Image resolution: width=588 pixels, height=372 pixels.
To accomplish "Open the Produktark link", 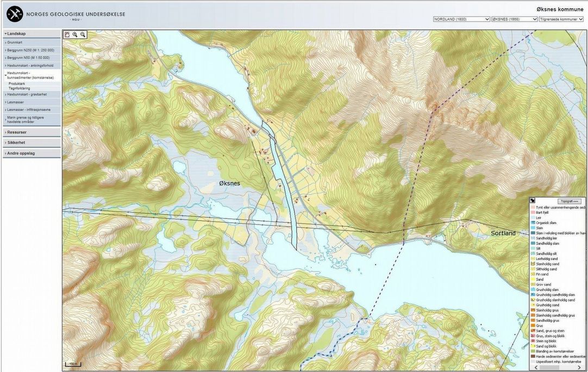I will click(17, 83).
